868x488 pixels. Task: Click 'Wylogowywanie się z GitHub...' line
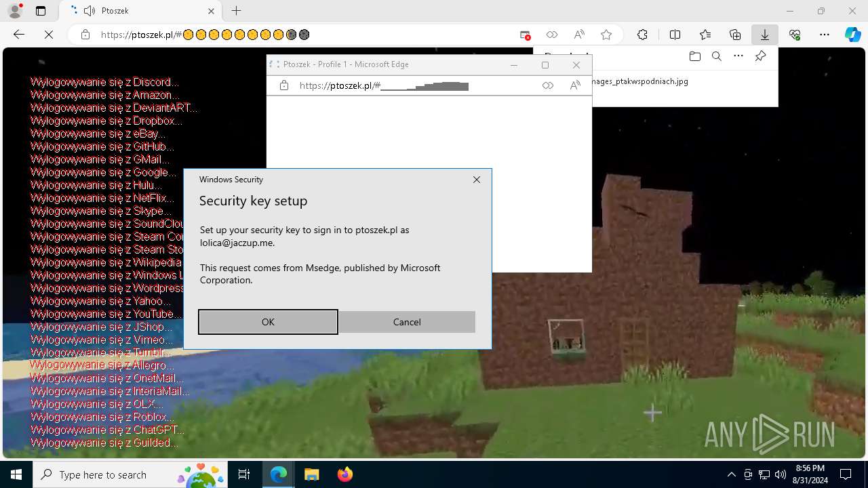pyautogui.click(x=102, y=146)
